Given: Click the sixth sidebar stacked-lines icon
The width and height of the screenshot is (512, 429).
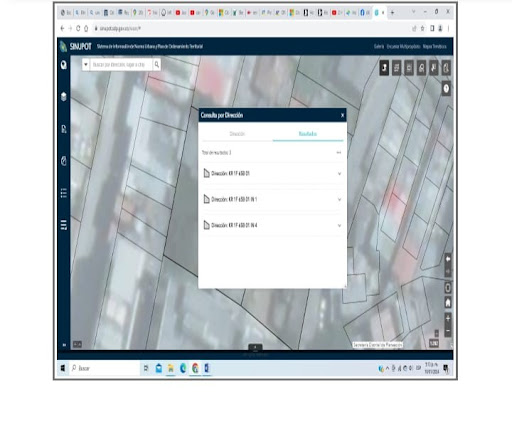Looking at the screenshot, I should (64, 225).
